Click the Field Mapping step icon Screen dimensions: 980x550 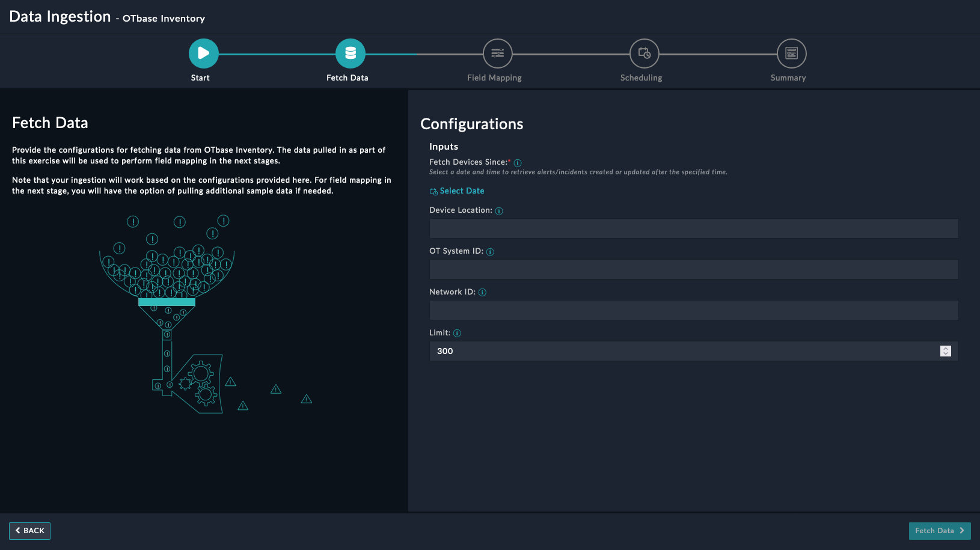point(497,53)
